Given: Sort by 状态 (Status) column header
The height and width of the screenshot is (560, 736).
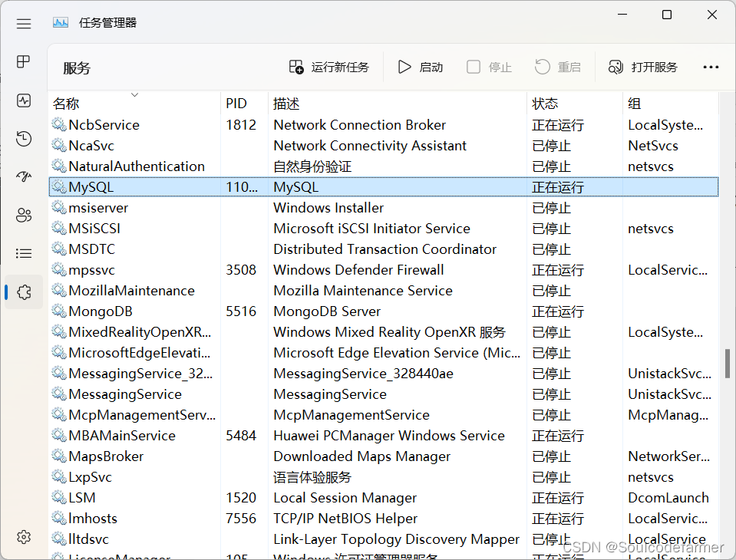Looking at the screenshot, I should click(x=575, y=103).
